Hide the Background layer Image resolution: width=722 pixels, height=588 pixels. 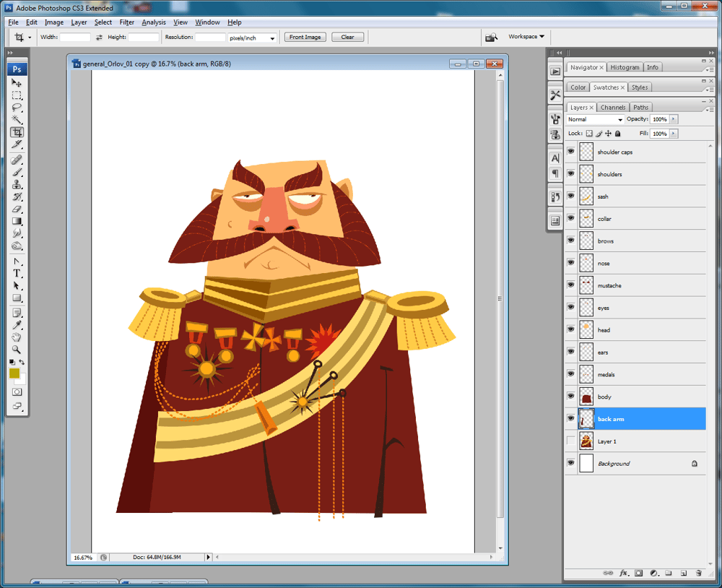[571, 463]
